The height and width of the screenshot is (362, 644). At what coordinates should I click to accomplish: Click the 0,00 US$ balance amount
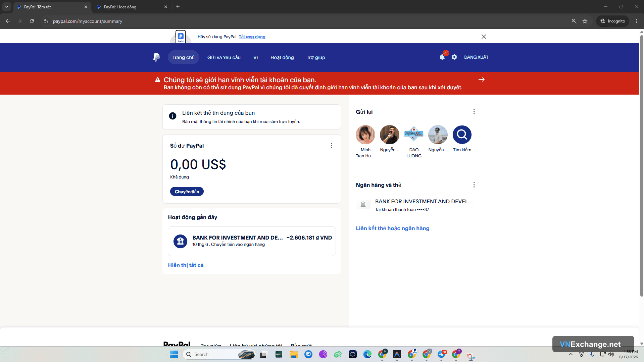[198, 164]
